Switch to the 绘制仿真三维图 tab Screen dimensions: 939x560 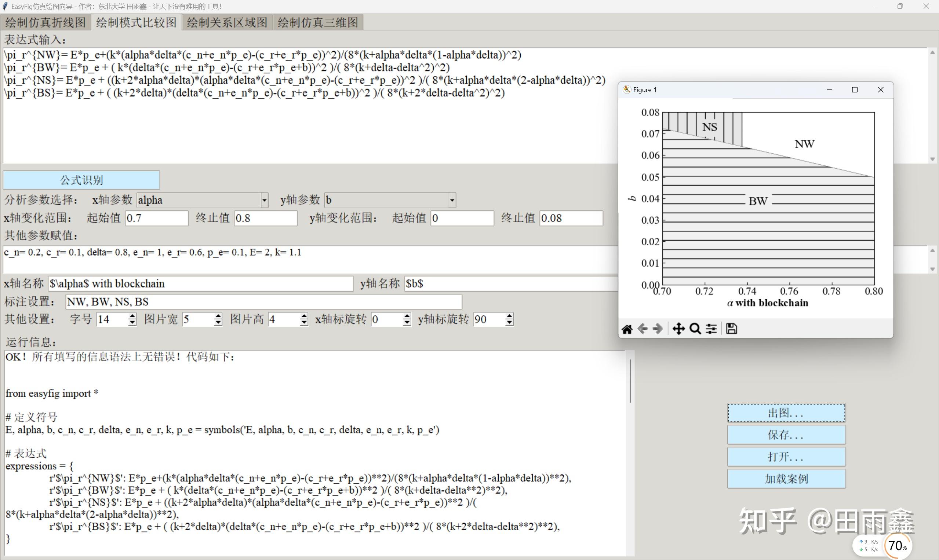coord(317,22)
